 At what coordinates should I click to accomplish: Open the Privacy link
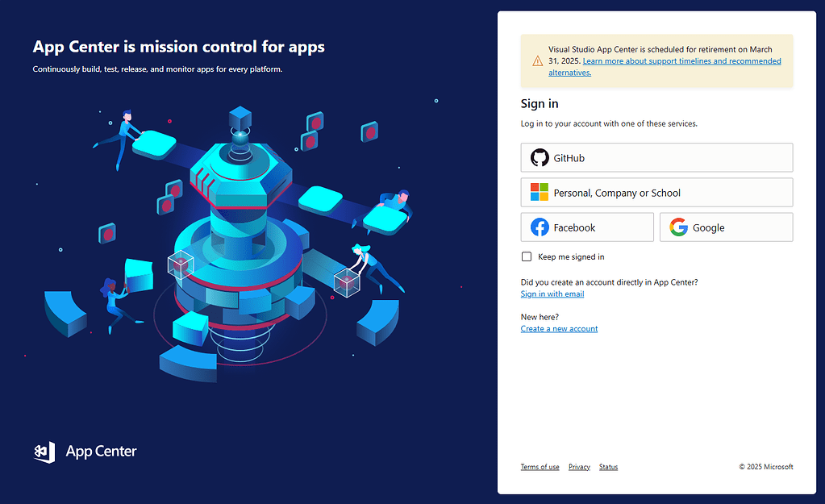pos(579,467)
